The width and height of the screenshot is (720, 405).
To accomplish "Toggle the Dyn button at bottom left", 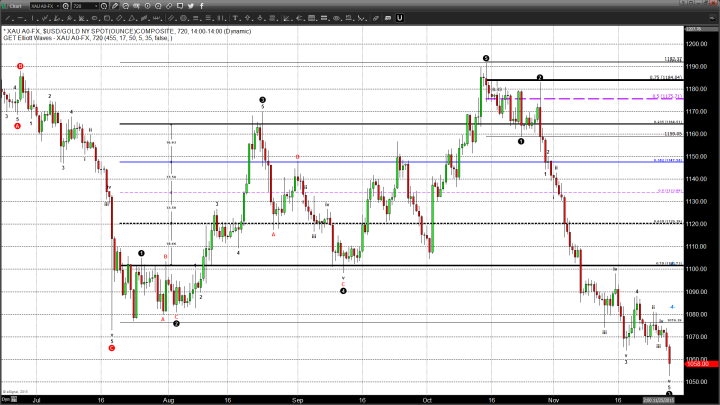I will tap(7, 397).
